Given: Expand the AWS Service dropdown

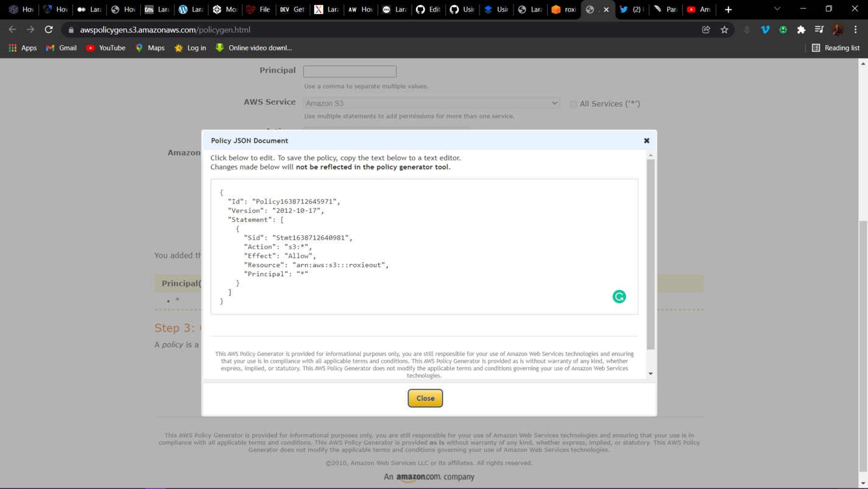Looking at the screenshot, I should coord(431,103).
